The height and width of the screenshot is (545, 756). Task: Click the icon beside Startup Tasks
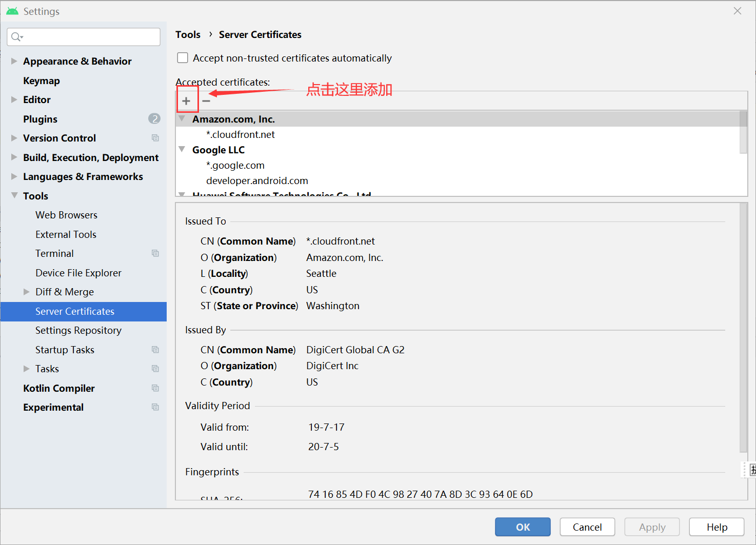coord(155,349)
